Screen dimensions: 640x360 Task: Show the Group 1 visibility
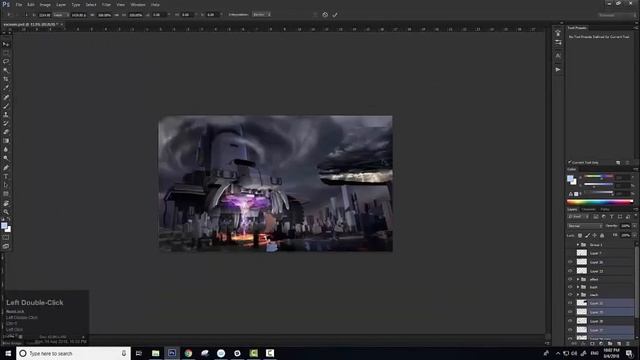[x=570, y=245]
